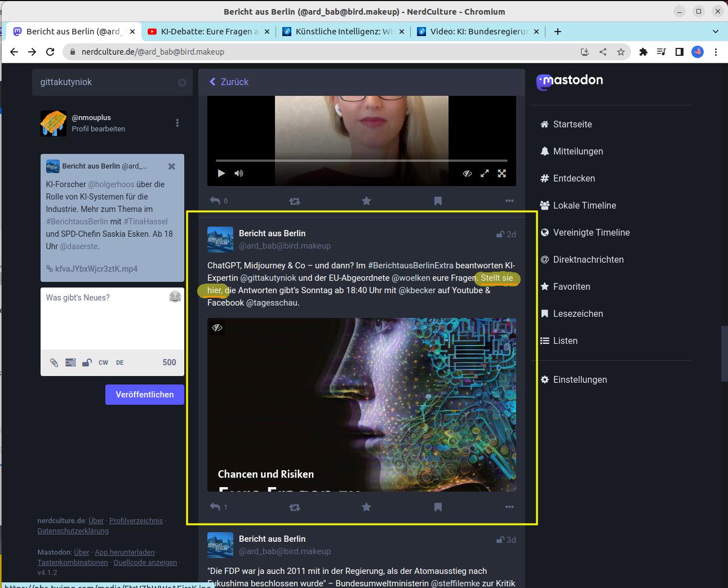
Task: Reply to the video post showing 0
Action: pyautogui.click(x=219, y=201)
